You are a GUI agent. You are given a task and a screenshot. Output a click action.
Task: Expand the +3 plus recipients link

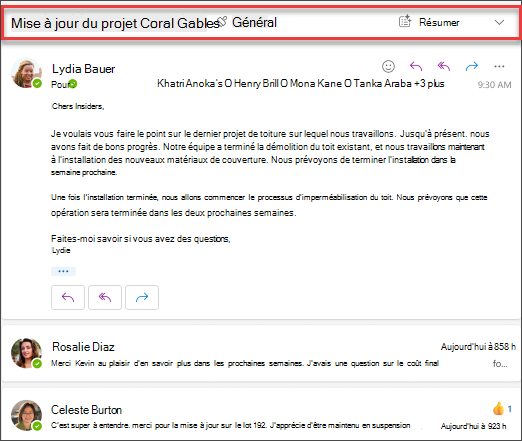[x=429, y=83]
